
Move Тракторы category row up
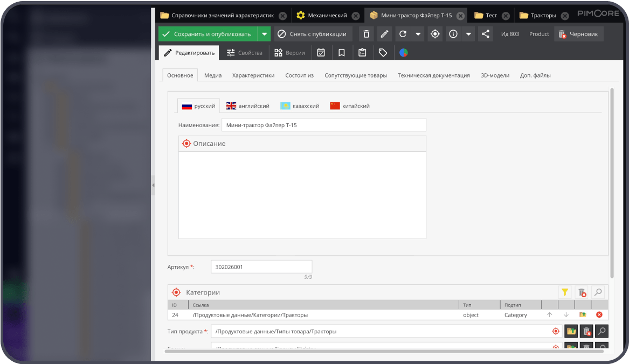(x=550, y=314)
